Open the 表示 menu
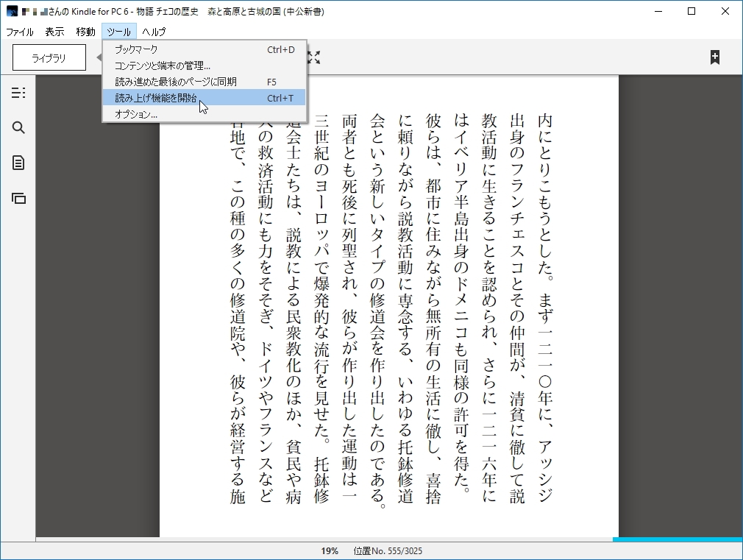 54,32
